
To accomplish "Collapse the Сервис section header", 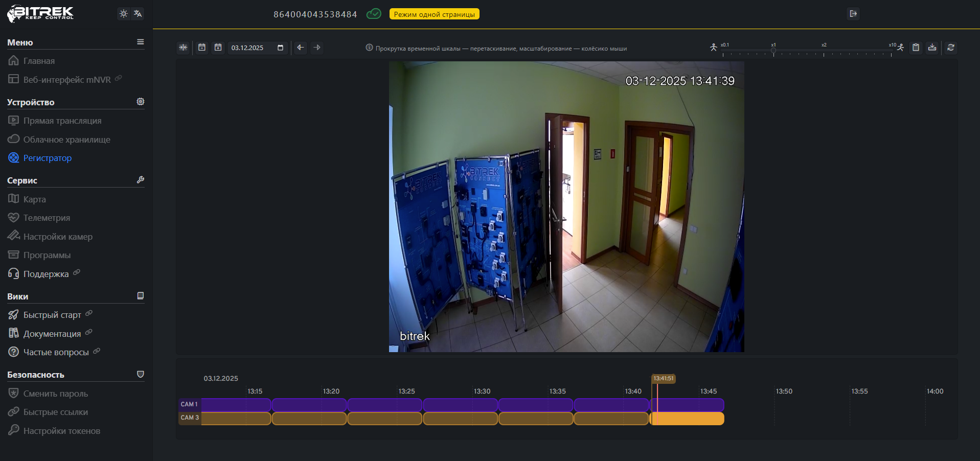I will click(140, 180).
